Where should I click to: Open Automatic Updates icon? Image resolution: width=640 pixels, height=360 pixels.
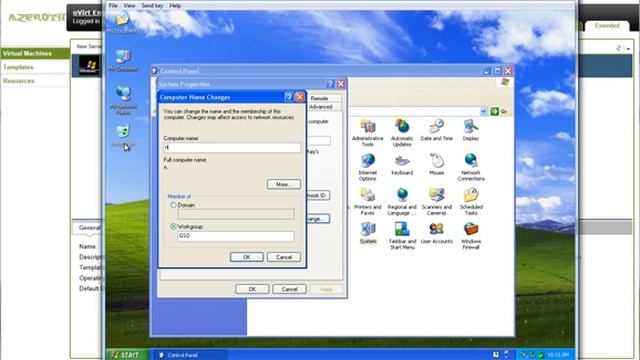(402, 132)
